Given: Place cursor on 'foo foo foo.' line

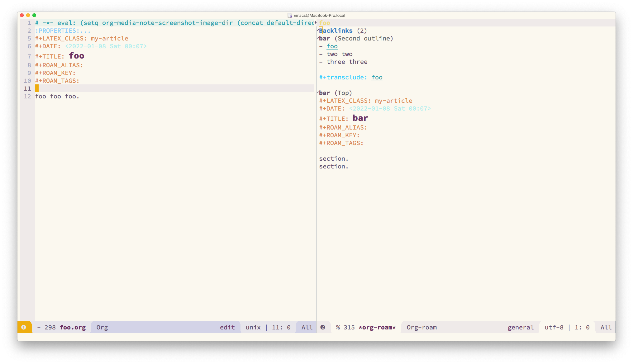Looking at the screenshot, I should [57, 96].
